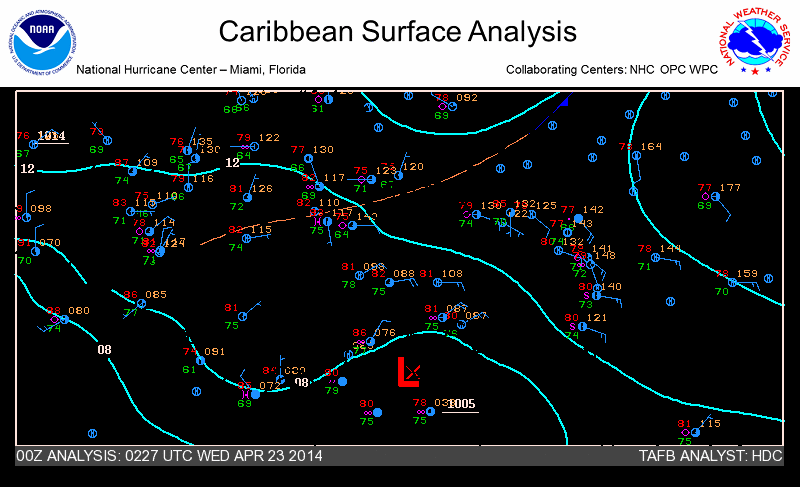Screen dimensions: 800x487
Task: Click the 164 pressure value
Action: [652, 147]
